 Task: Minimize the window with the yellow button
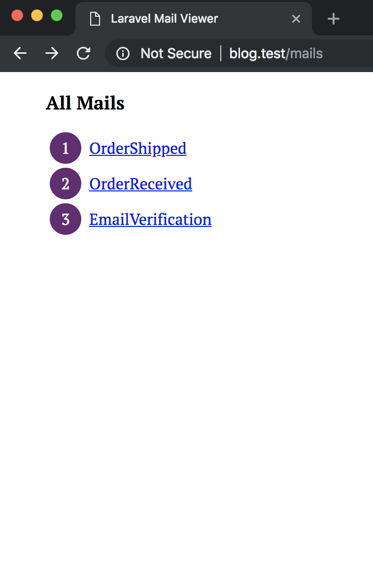(x=37, y=15)
